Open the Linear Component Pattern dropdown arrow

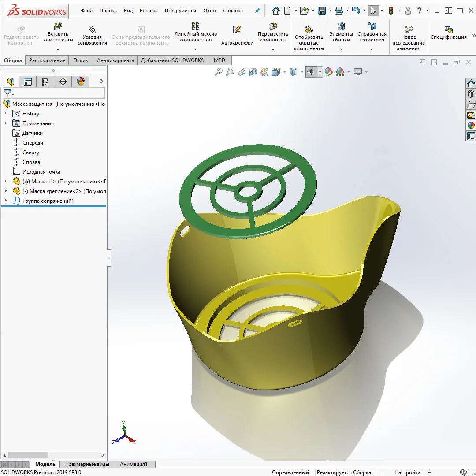point(196,49)
